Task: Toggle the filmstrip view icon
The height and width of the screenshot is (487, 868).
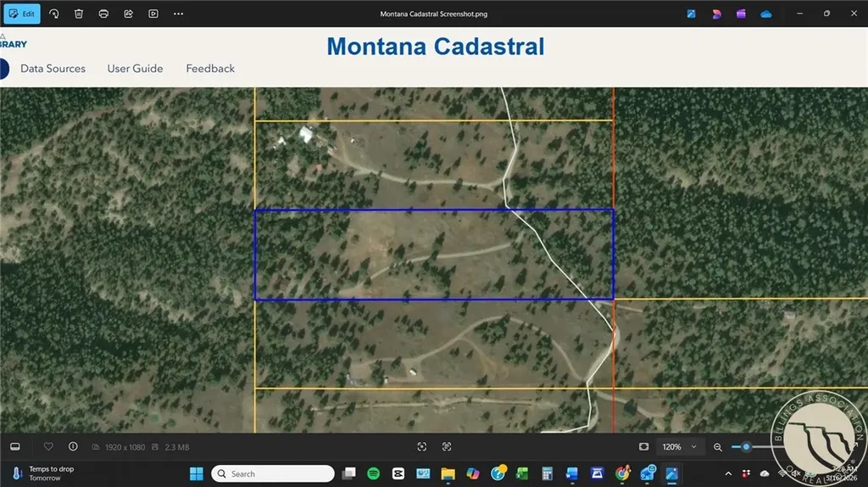Action: coord(15,446)
